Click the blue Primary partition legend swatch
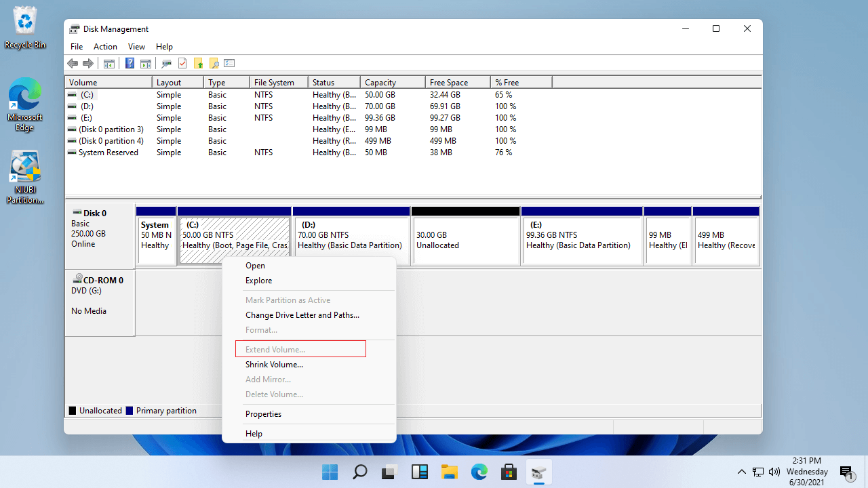Image resolution: width=868 pixels, height=488 pixels. pos(129,411)
